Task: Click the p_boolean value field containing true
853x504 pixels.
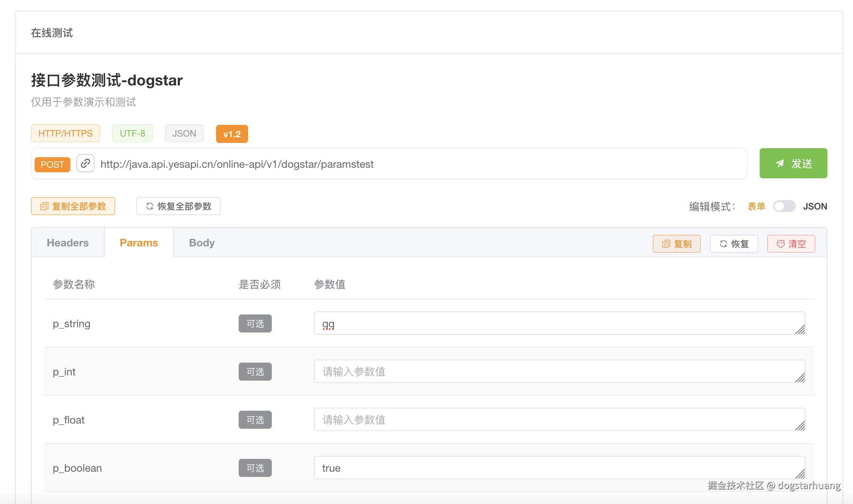Action: (557, 468)
